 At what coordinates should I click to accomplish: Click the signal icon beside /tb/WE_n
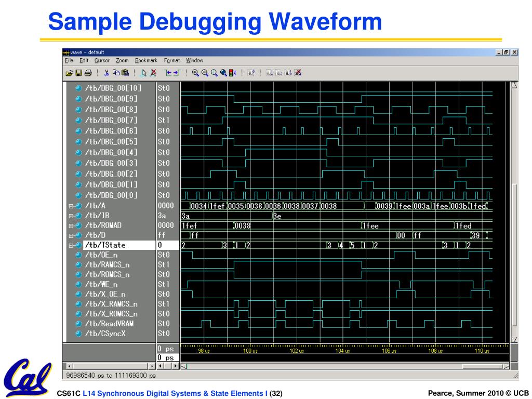tap(78, 284)
